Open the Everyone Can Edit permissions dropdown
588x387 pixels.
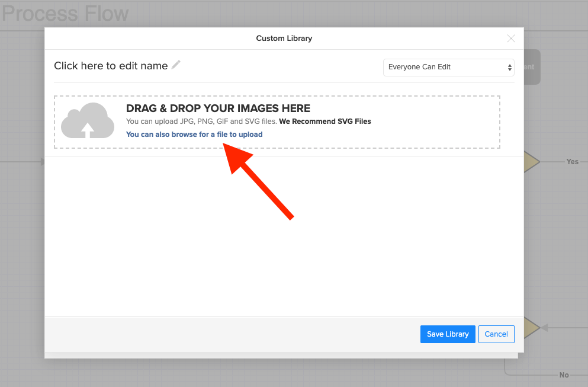(448, 67)
